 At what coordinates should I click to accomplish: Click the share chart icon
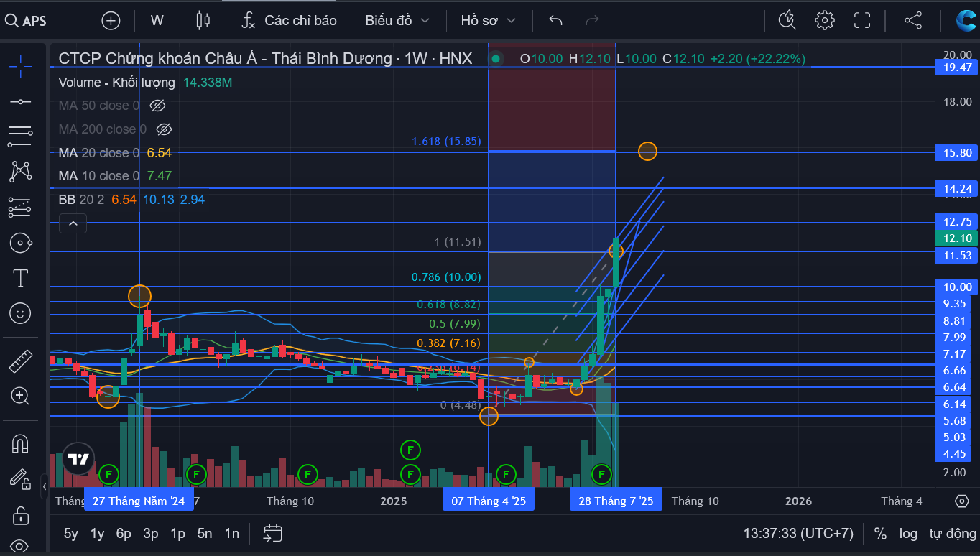tap(913, 20)
